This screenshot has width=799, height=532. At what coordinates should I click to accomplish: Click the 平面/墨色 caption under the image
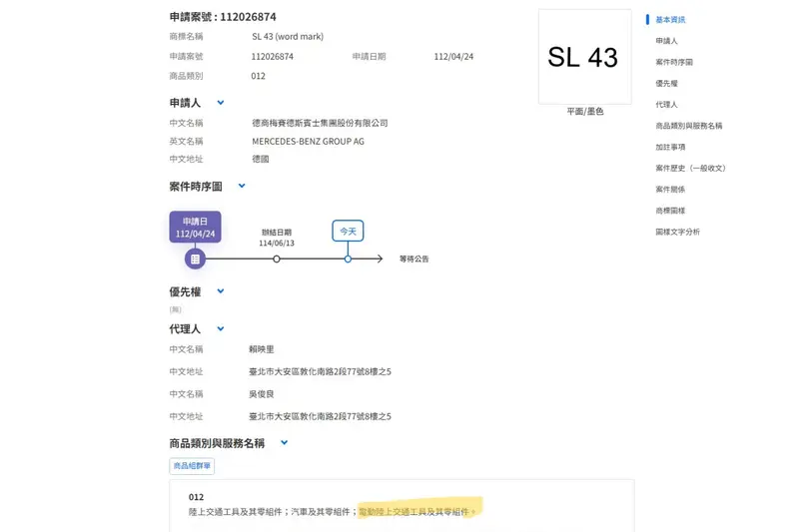coord(585,111)
